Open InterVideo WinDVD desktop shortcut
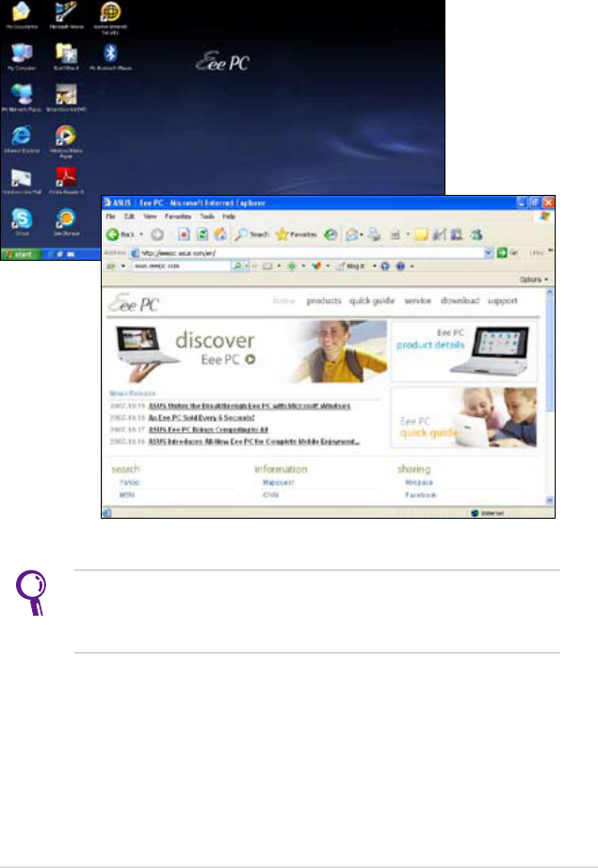The height and width of the screenshot is (868, 598). [x=67, y=98]
